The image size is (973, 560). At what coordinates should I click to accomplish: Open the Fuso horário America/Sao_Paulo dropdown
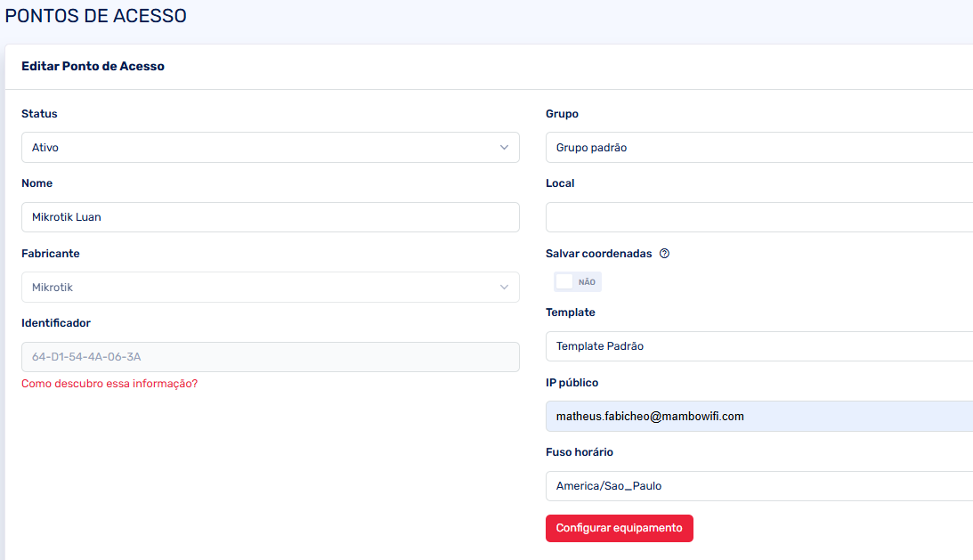(757, 486)
